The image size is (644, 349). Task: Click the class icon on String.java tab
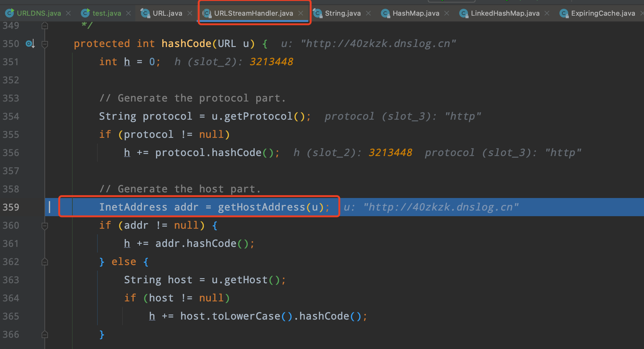[317, 13]
